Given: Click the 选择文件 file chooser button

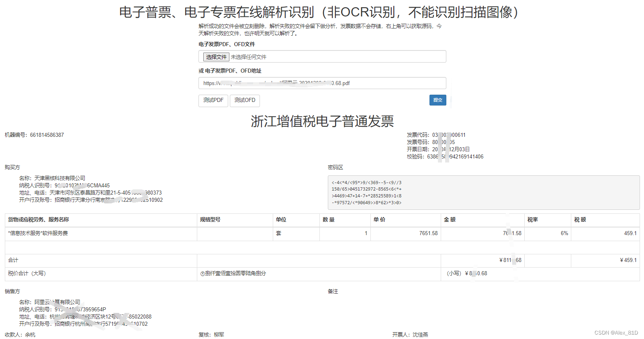Looking at the screenshot, I should (216, 57).
